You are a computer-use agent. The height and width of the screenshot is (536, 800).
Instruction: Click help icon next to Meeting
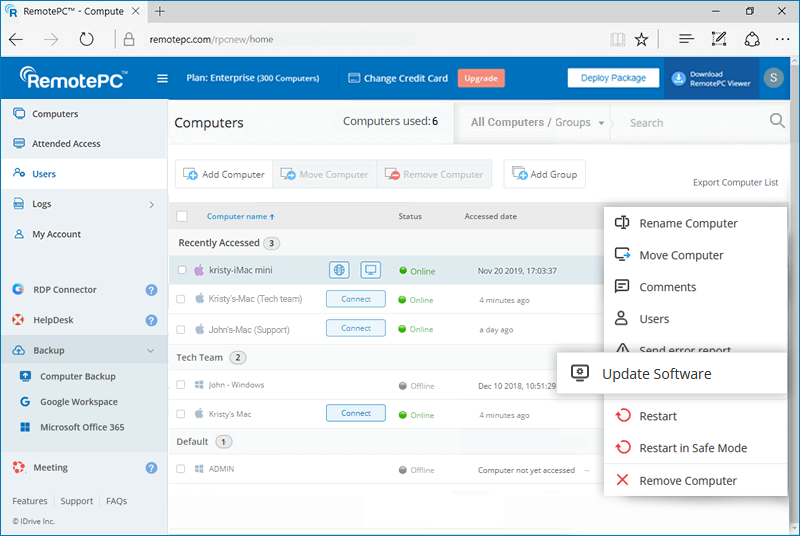pos(151,467)
